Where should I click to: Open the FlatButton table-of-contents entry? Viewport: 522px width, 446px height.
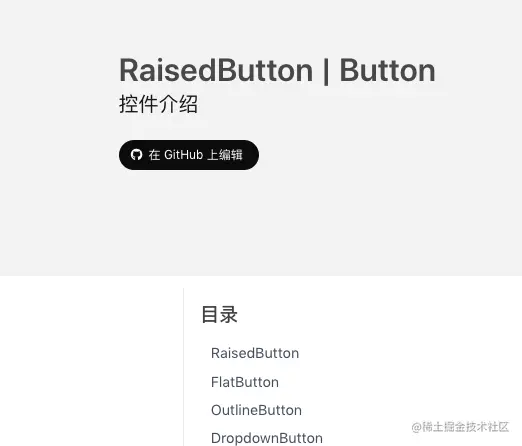click(245, 382)
